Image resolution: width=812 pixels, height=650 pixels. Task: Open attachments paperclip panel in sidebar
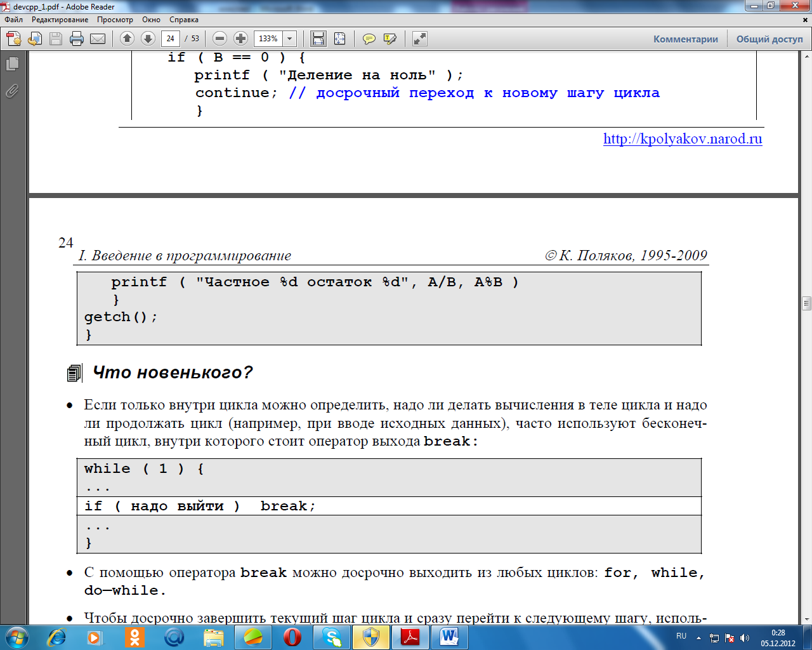(12, 91)
